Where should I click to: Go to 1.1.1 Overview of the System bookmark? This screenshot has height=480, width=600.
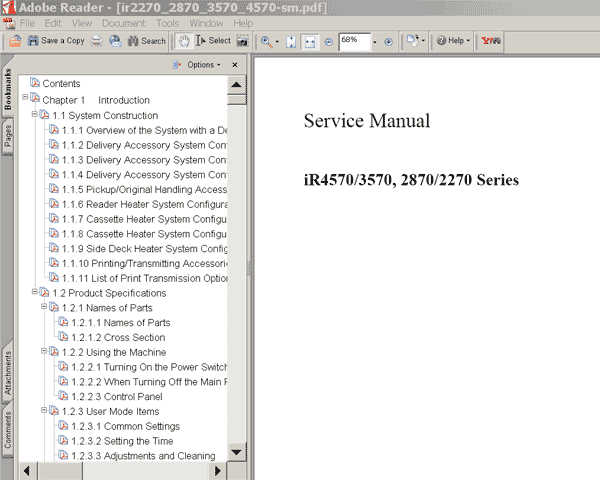145,131
